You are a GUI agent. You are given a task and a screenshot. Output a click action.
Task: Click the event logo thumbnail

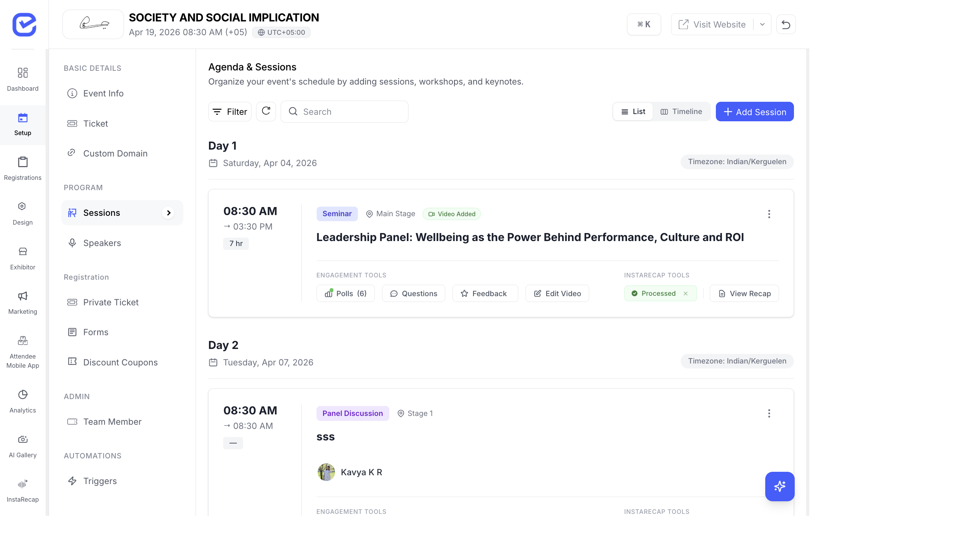pyautogui.click(x=93, y=24)
